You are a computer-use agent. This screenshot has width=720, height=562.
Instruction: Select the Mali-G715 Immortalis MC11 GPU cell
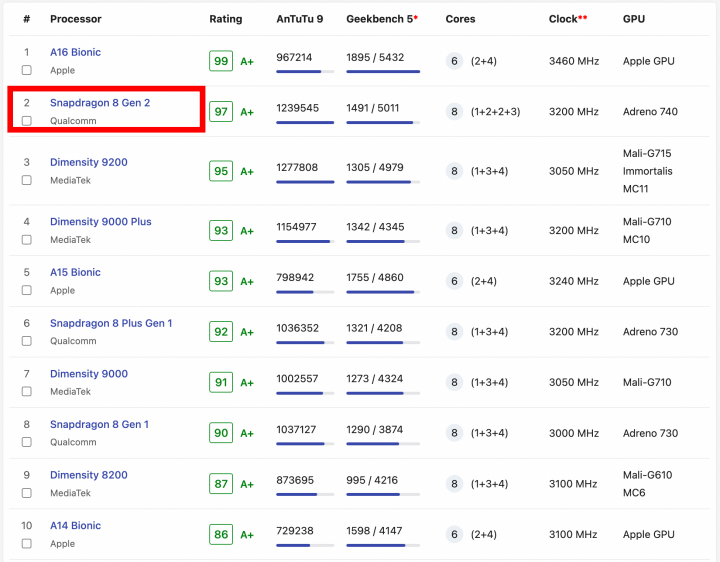pos(647,171)
